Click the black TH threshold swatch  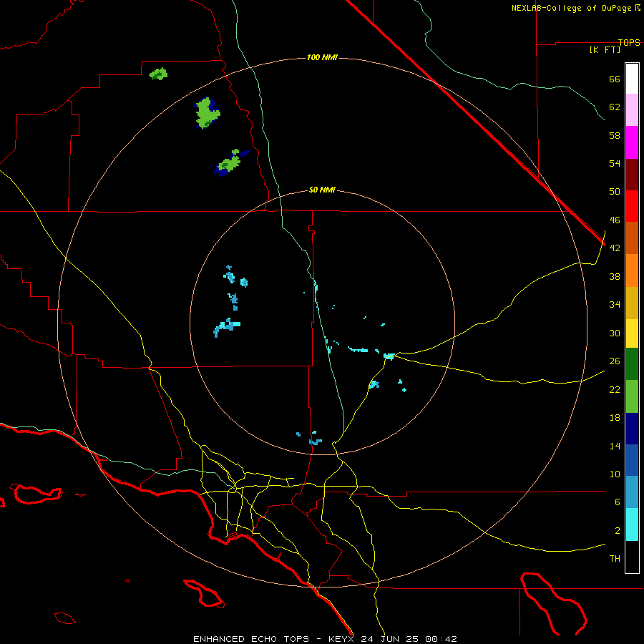click(632, 557)
